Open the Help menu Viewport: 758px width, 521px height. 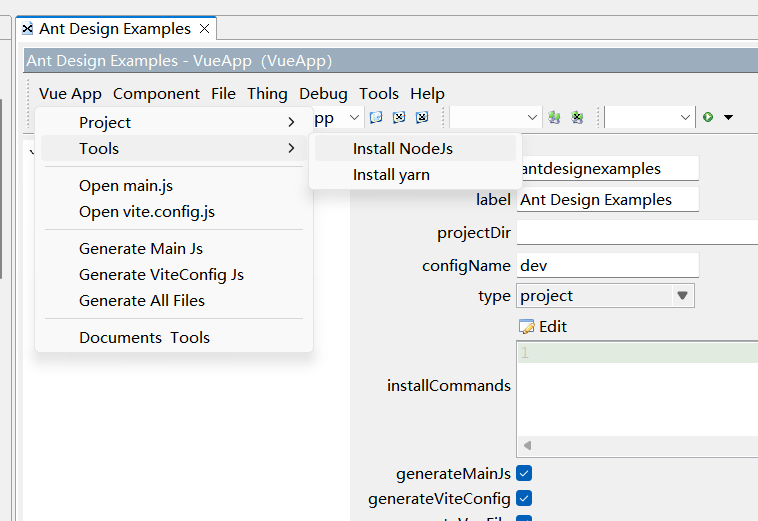[427, 94]
